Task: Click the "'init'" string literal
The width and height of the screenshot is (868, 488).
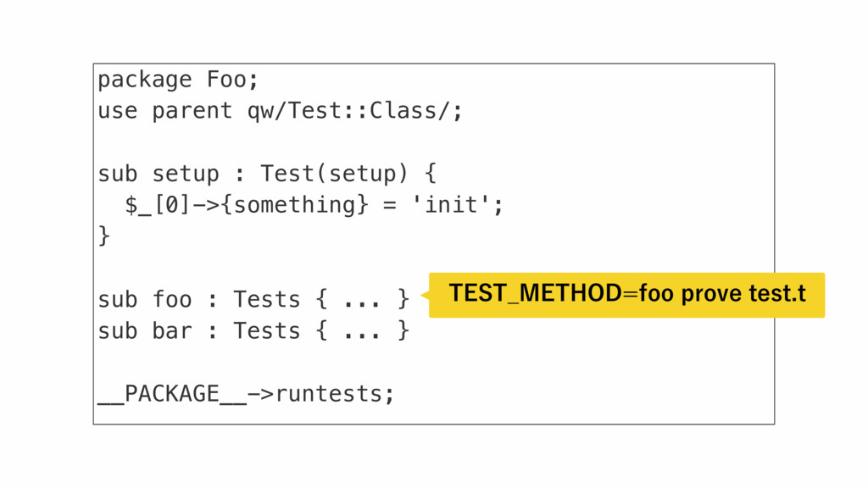Action: point(451,205)
